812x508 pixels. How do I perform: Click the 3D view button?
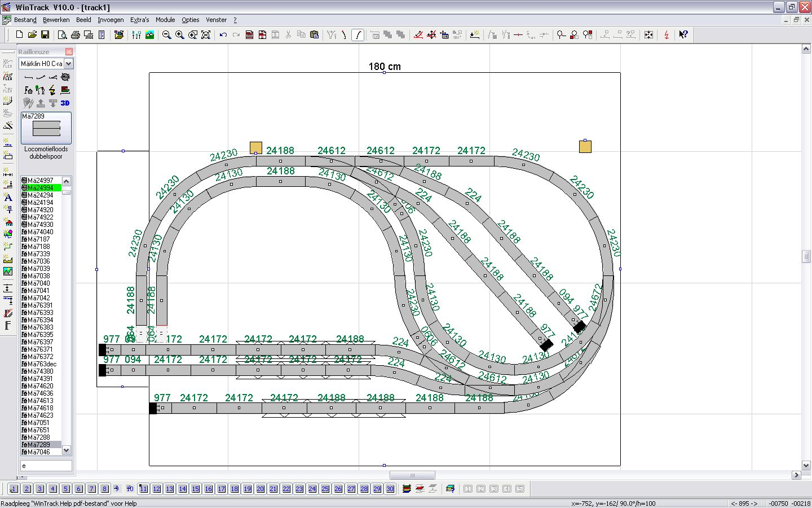65,103
